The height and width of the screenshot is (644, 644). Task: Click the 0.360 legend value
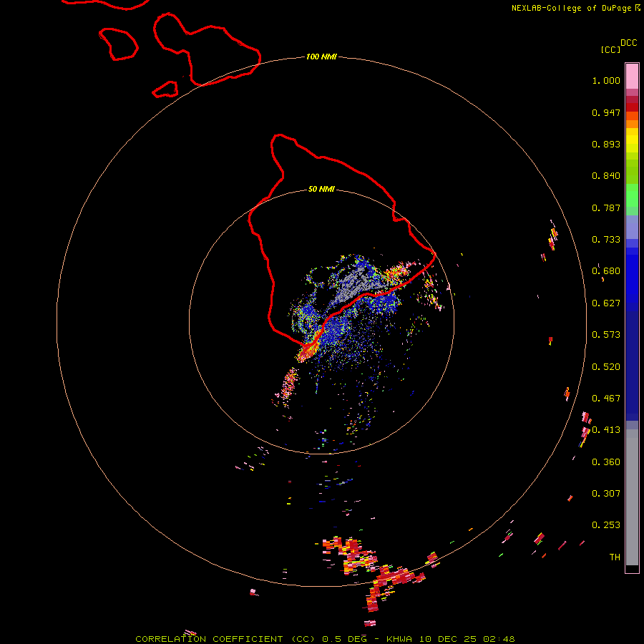point(606,462)
